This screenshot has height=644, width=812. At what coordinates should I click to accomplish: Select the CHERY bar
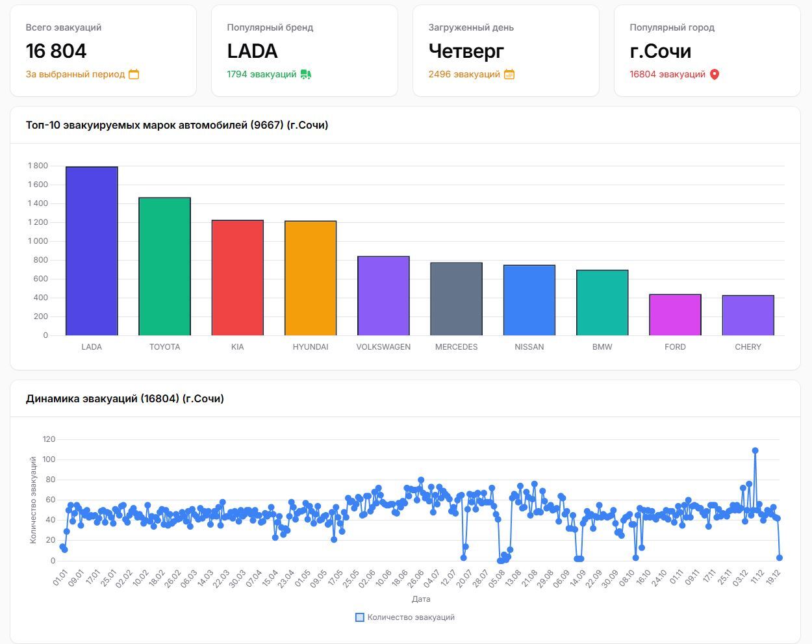click(x=748, y=315)
